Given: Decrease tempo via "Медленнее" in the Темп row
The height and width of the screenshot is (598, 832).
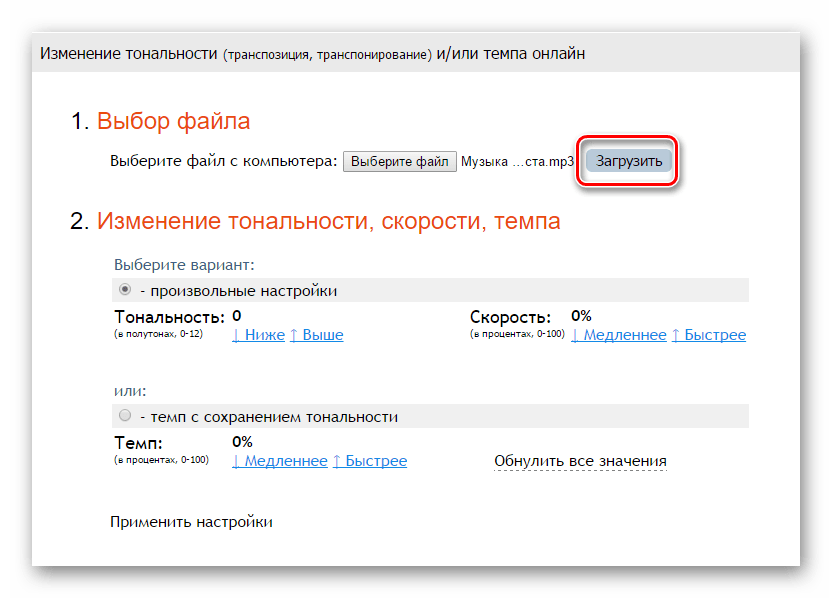Looking at the screenshot, I should point(279,461).
